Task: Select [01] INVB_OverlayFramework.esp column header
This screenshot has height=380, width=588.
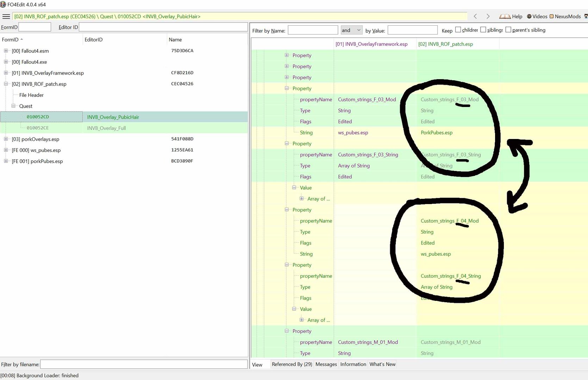Action: click(375, 44)
